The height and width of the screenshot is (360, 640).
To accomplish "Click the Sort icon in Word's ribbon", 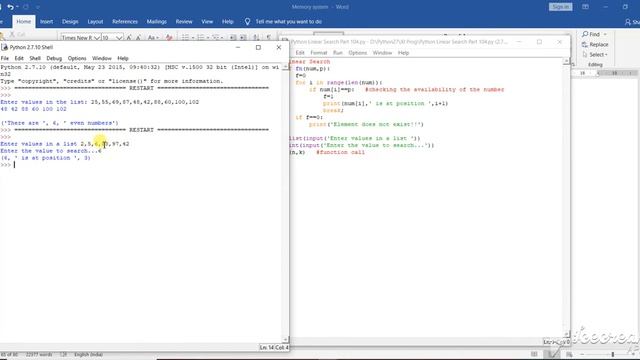I will [x=256, y=38].
